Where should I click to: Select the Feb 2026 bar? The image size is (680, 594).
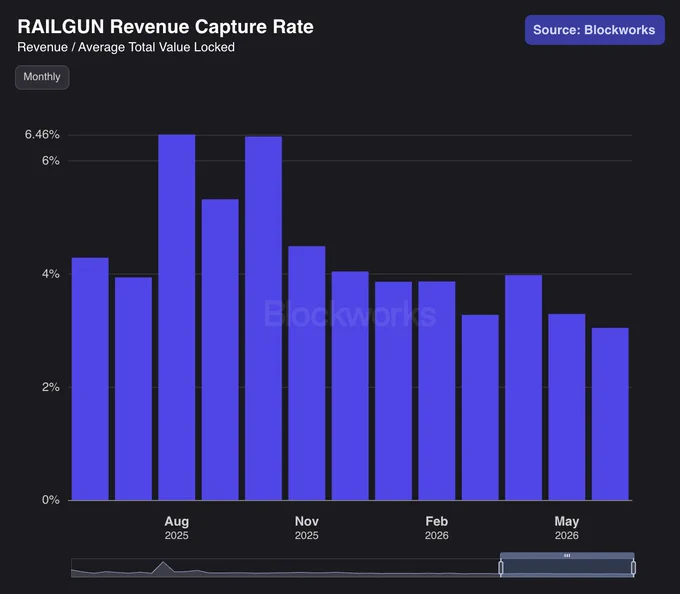(437, 391)
